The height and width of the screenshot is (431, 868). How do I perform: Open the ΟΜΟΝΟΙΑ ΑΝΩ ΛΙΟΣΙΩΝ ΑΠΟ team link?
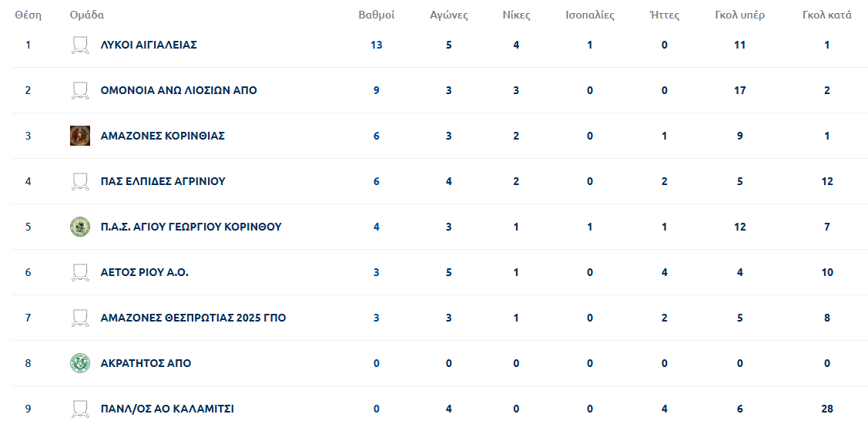[179, 90]
